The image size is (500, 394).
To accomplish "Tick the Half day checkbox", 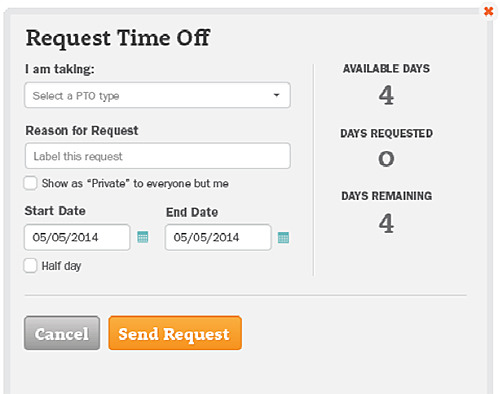I will point(30,266).
